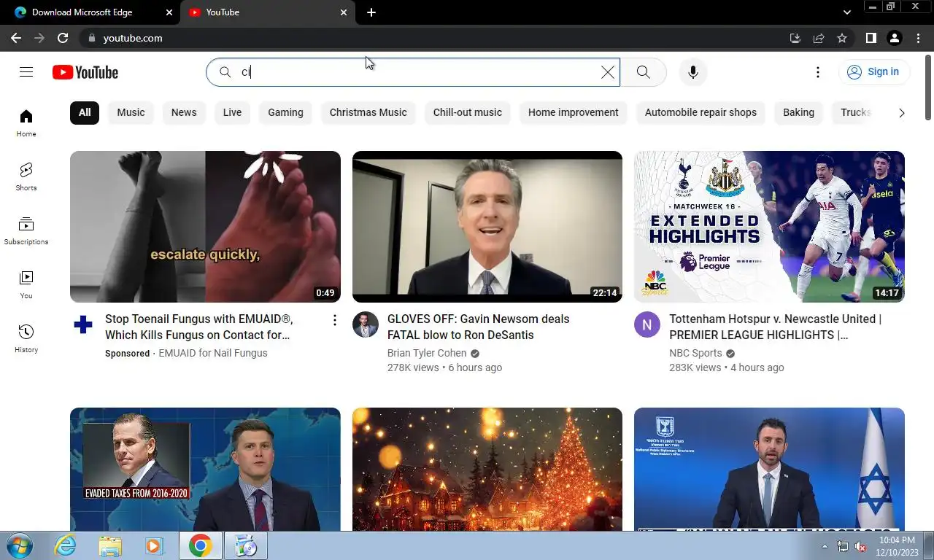Play the Christmas tree lights video thumbnail
Viewport: 934px width, 560px height.
pyautogui.click(x=487, y=469)
